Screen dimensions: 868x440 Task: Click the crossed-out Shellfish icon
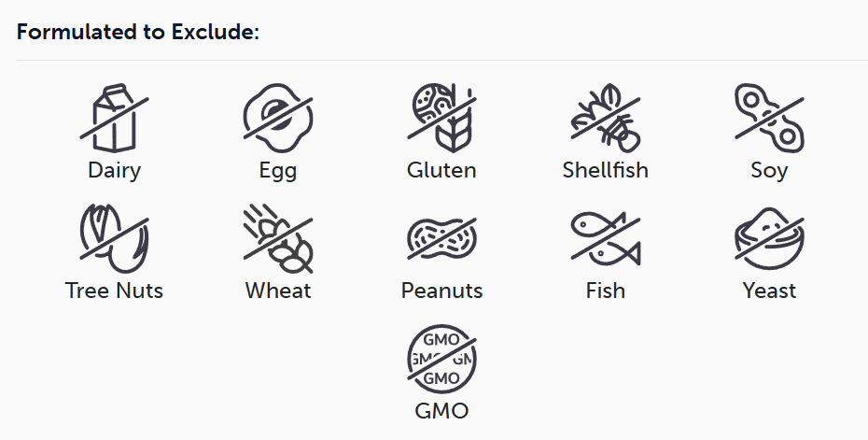pyautogui.click(x=605, y=118)
